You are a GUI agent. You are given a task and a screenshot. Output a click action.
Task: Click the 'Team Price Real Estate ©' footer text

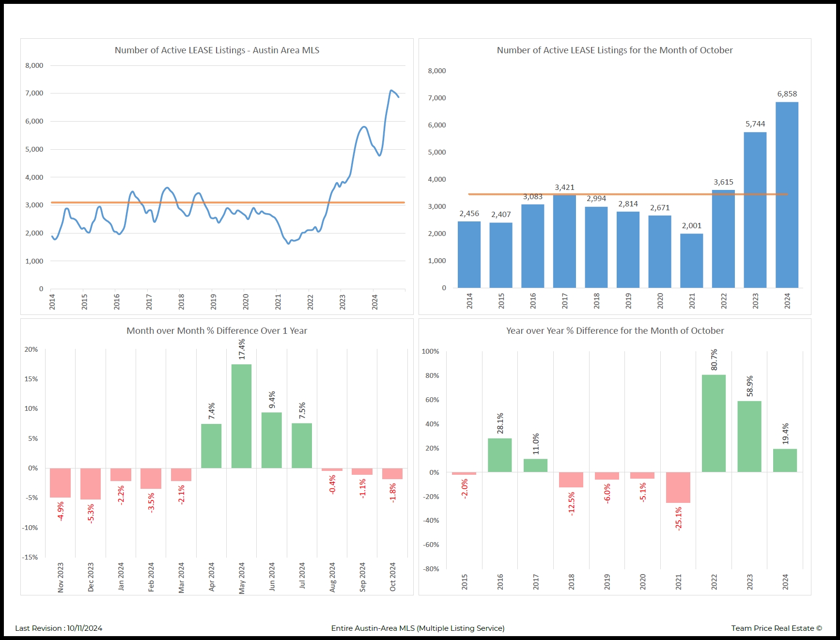click(776, 628)
